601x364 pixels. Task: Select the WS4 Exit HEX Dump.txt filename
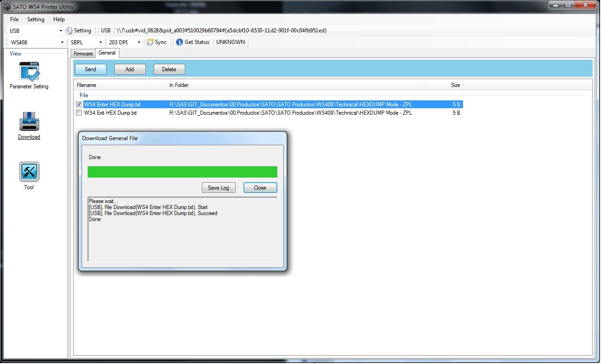click(111, 113)
